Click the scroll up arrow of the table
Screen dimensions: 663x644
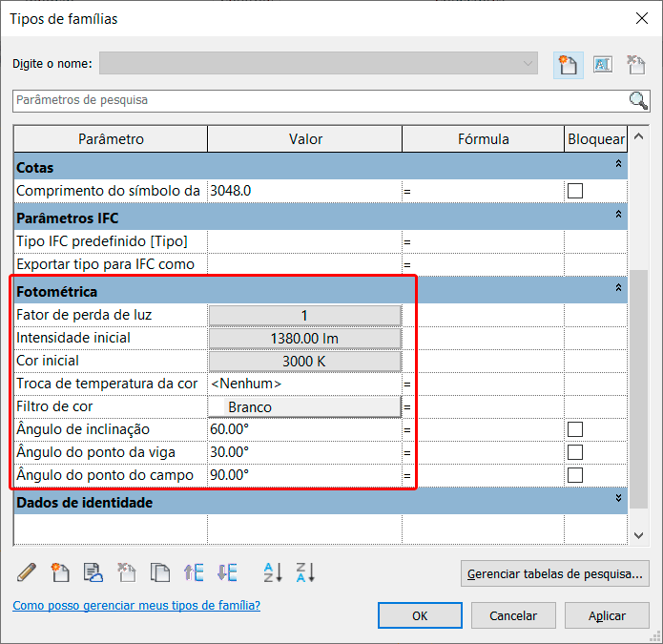[x=639, y=136]
